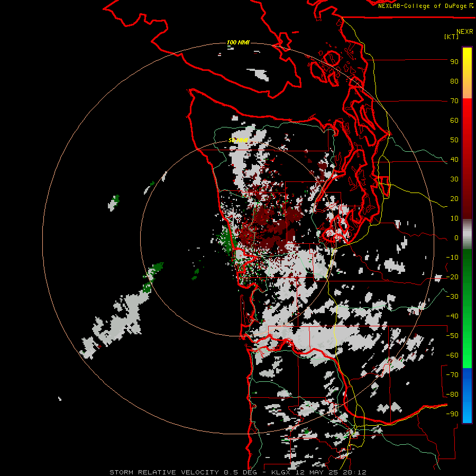Click the -10 value on the velocity scale
Image resolution: width=476 pixels, height=476 pixels.
point(452,258)
